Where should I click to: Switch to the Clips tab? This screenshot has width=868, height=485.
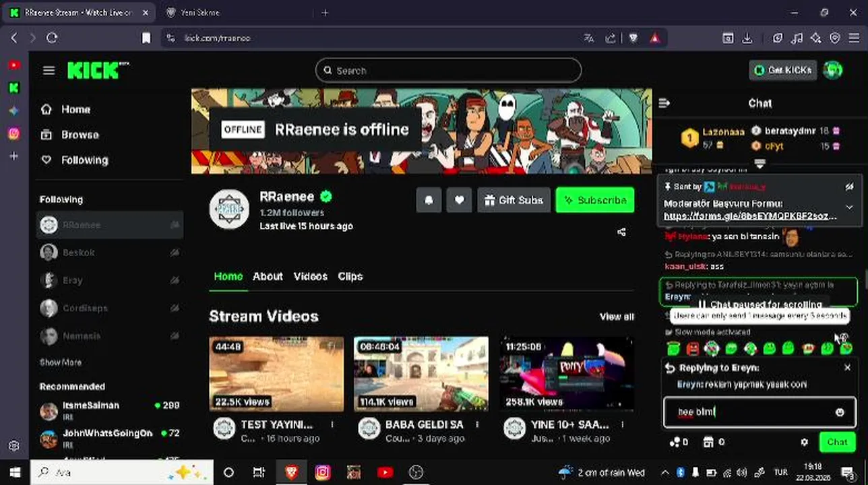[350, 277]
